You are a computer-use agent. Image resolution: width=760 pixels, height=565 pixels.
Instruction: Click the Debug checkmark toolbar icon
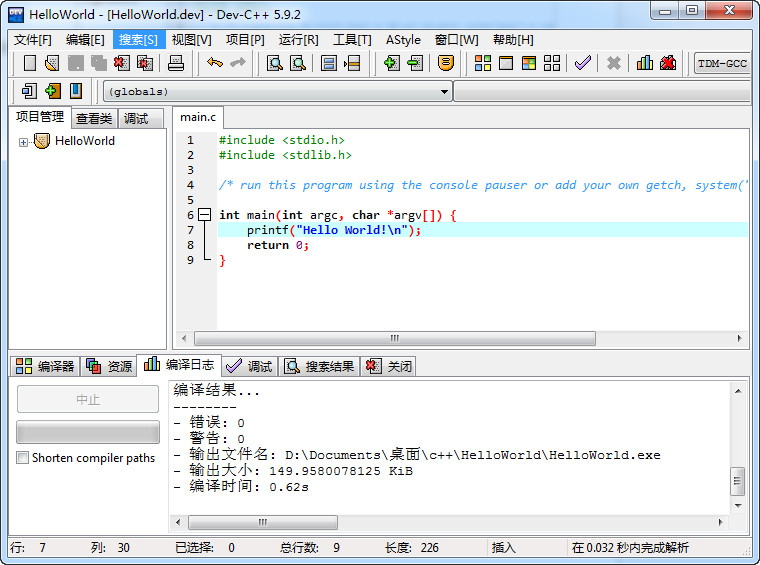pos(583,63)
